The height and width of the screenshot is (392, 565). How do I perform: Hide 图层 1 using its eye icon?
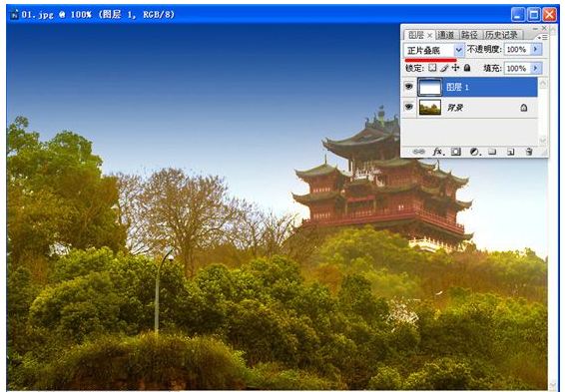click(x=409, y=87)
